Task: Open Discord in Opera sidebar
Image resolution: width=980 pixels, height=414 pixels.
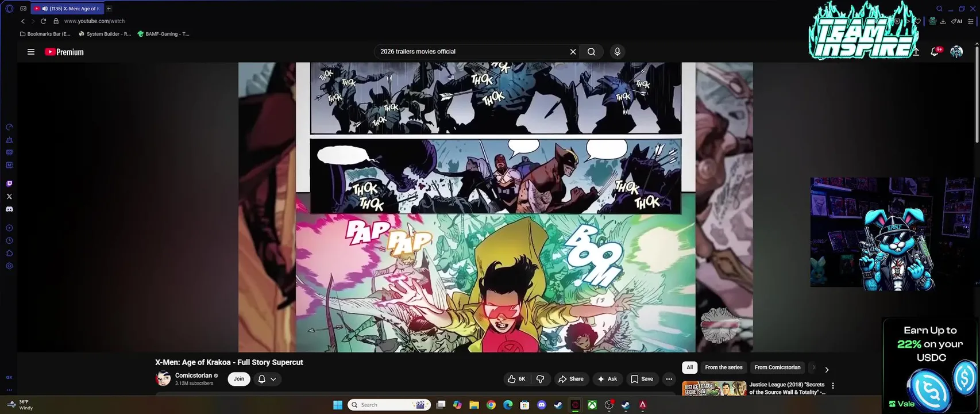Action: pos(9,209)
